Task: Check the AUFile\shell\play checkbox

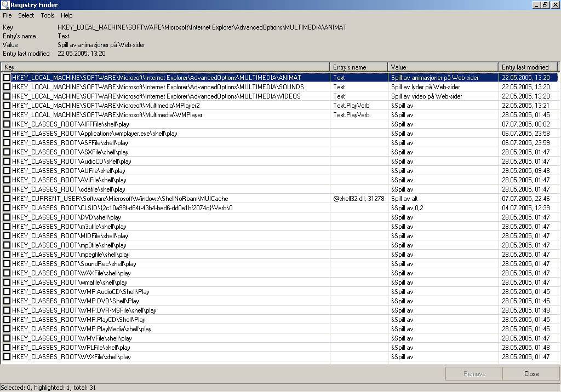Action: pos(7,171)
